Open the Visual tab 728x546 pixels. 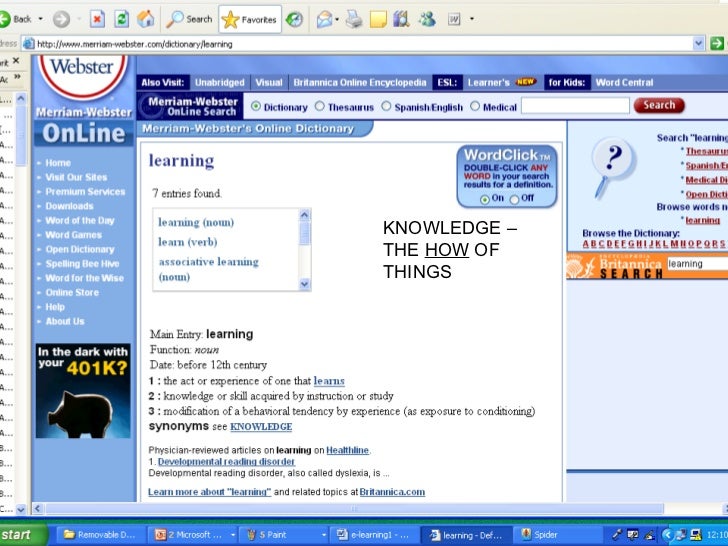point(269,83)
